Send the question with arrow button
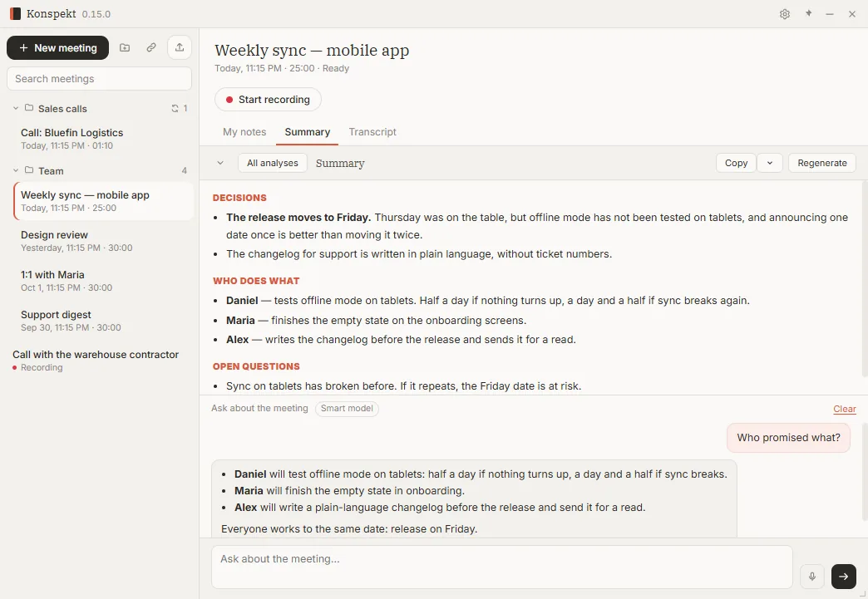 tap(843, 577)
